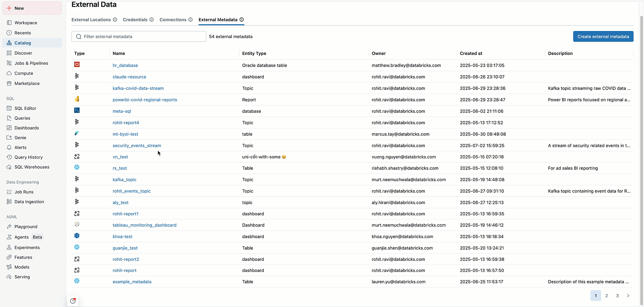
Task: Click the Genie icon in sidebar
Action: pos(9,137)
